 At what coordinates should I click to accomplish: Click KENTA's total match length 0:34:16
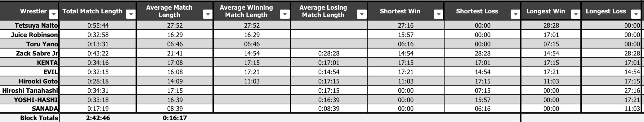pos(98,63)
